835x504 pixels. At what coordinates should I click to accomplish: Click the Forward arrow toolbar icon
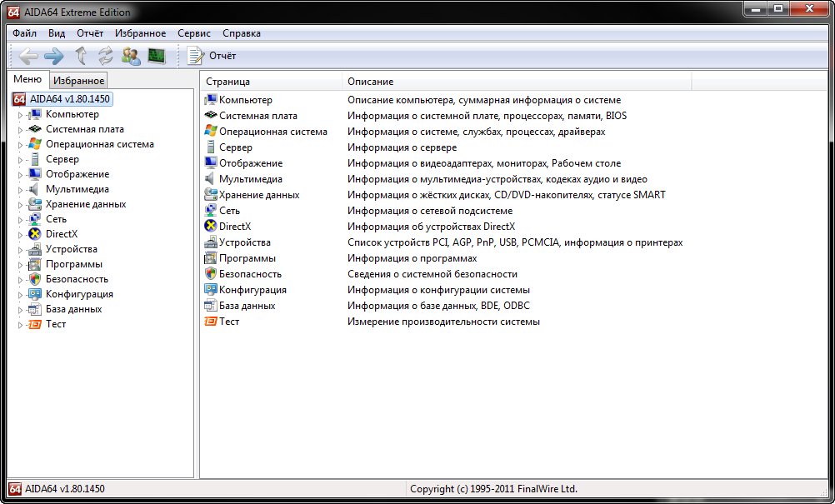pyautogui.click(x=54, y=56)
